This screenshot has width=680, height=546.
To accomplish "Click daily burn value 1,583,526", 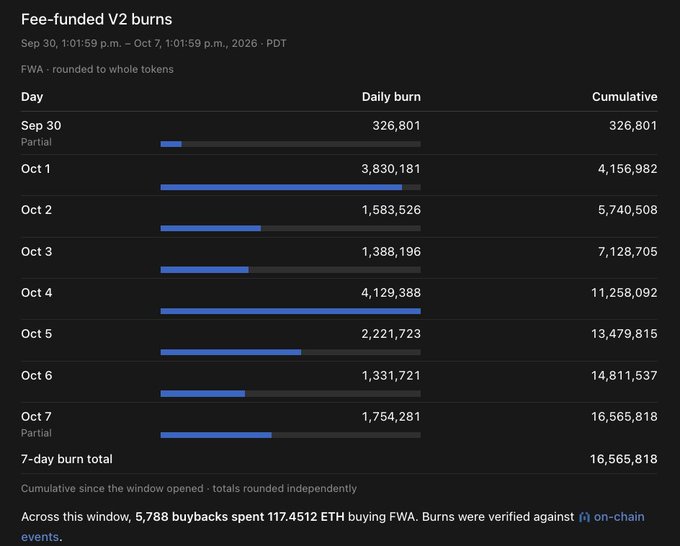I will click(391, 210).
